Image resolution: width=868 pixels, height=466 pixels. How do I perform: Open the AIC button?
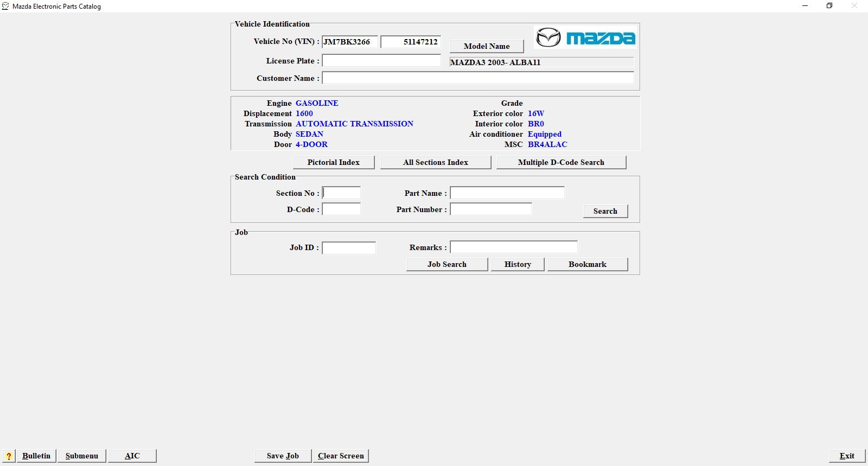pyautogui.click(x=132, y=456)
